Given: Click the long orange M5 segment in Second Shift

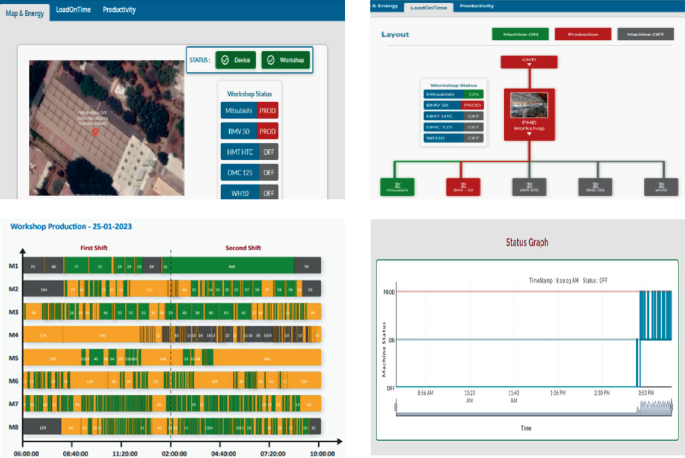Looking at the screenshot, I should (x=267, y=357).
